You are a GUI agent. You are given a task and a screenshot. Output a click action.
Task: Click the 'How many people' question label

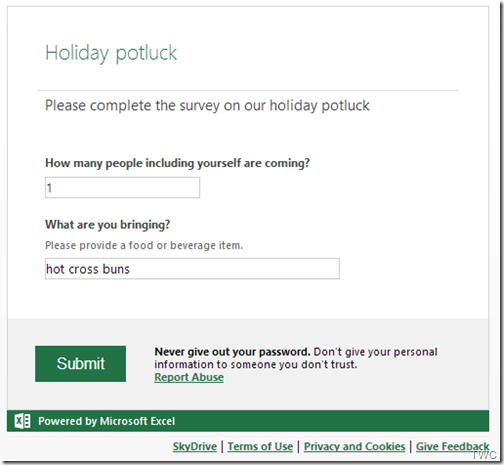[x=177, y=163]
